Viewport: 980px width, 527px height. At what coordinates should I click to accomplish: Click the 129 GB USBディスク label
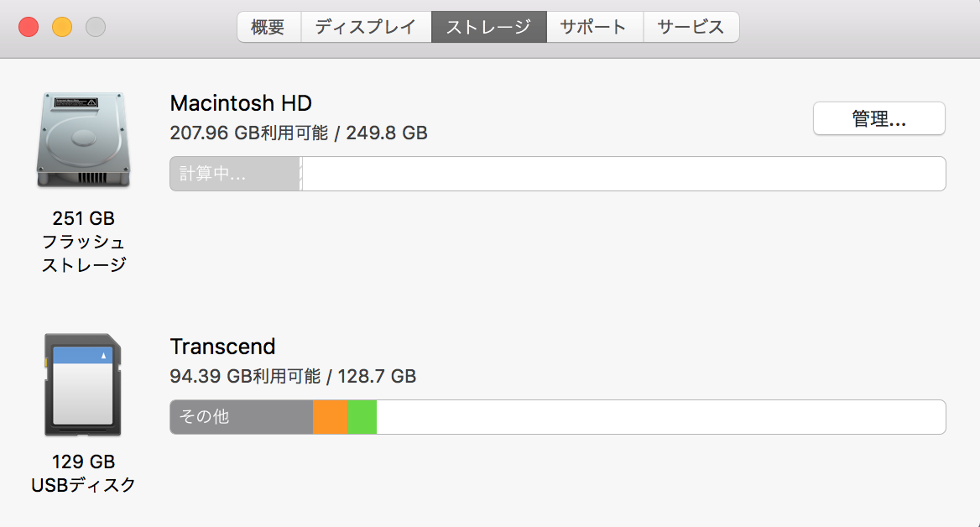(x=83, y=473)
